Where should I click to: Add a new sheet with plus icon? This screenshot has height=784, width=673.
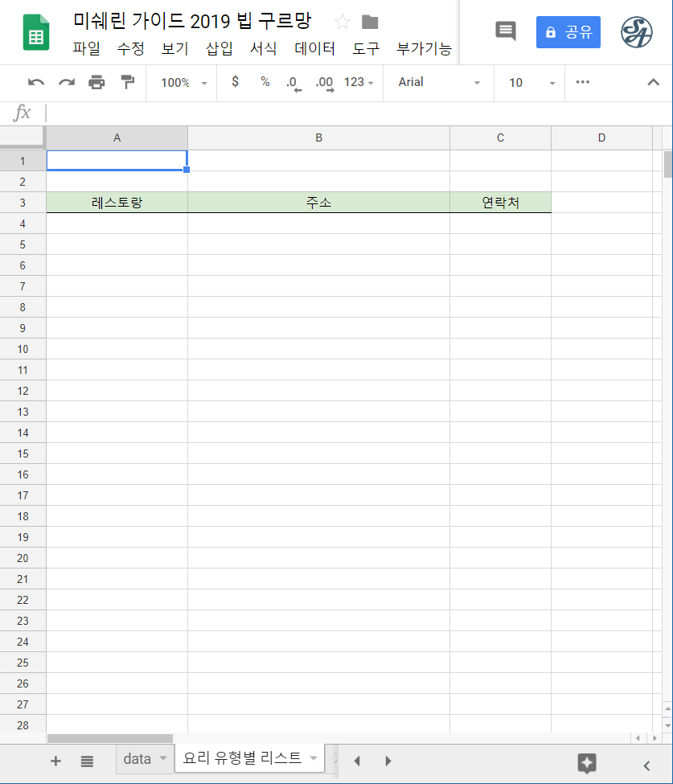(55, 761)
